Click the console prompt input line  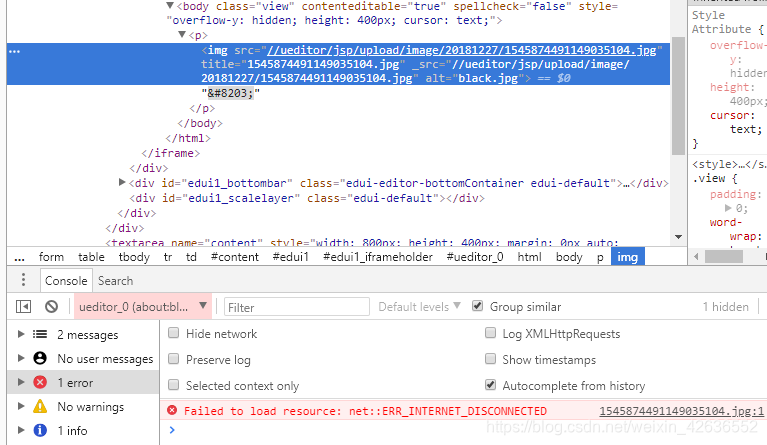(x=463, y=430)
